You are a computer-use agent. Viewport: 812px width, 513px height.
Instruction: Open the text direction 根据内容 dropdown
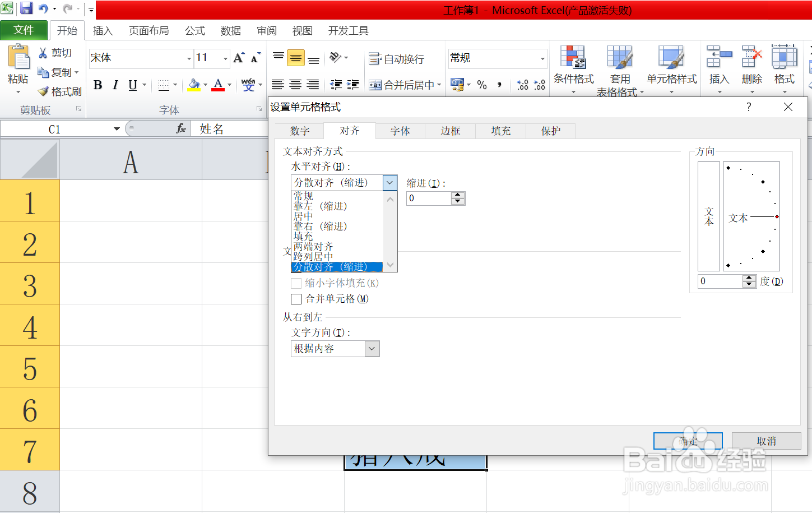click(372, 349)
